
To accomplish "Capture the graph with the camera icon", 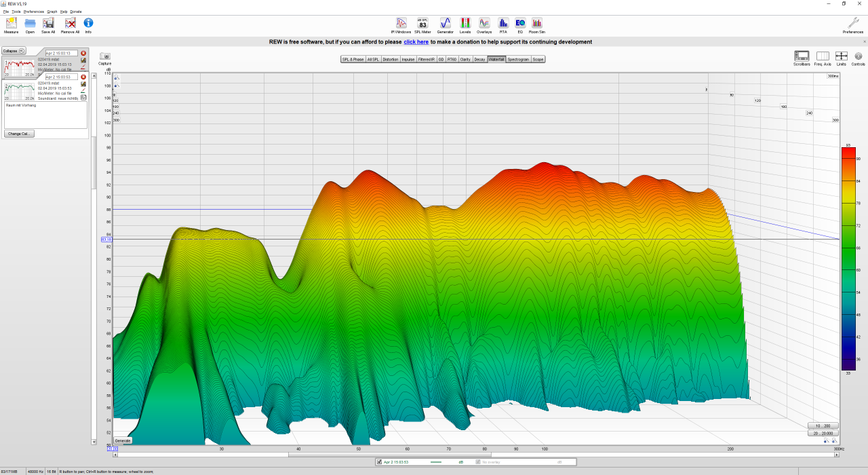I will click(x=104, y=57).
